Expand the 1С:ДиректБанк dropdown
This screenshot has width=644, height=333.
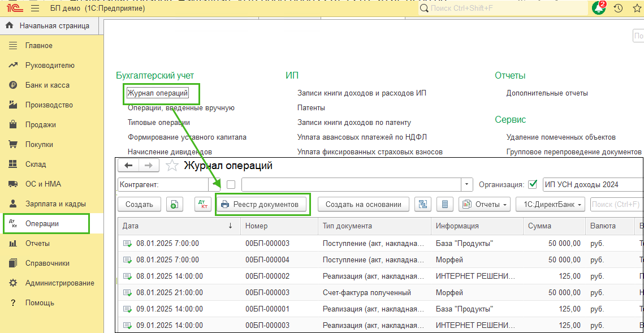click(550, 204)
